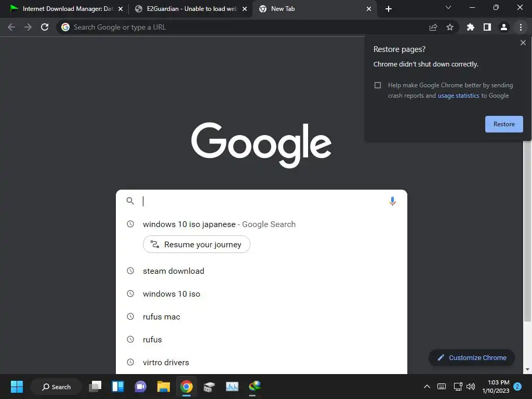
Task: Enable sending crash reports checkbox
Action: click(378, 85)
